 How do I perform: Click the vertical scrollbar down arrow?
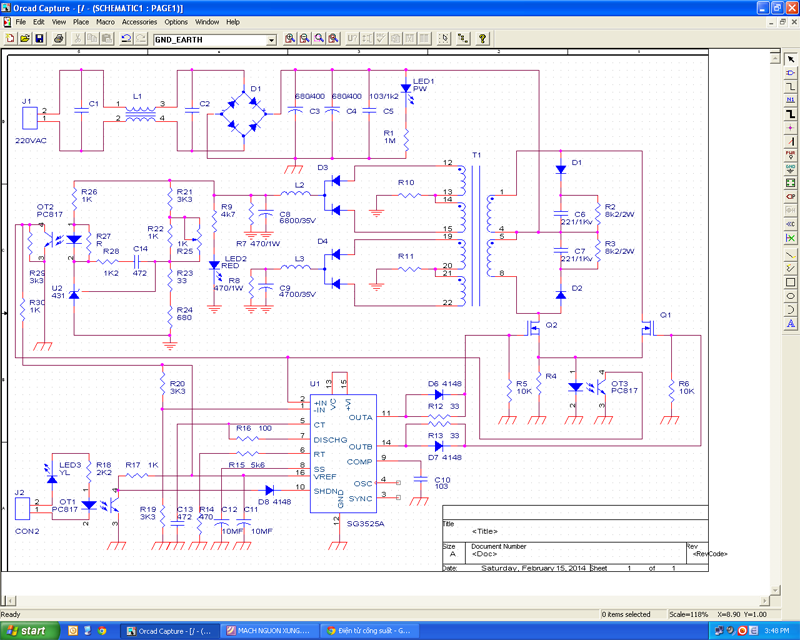coord(775,590)
